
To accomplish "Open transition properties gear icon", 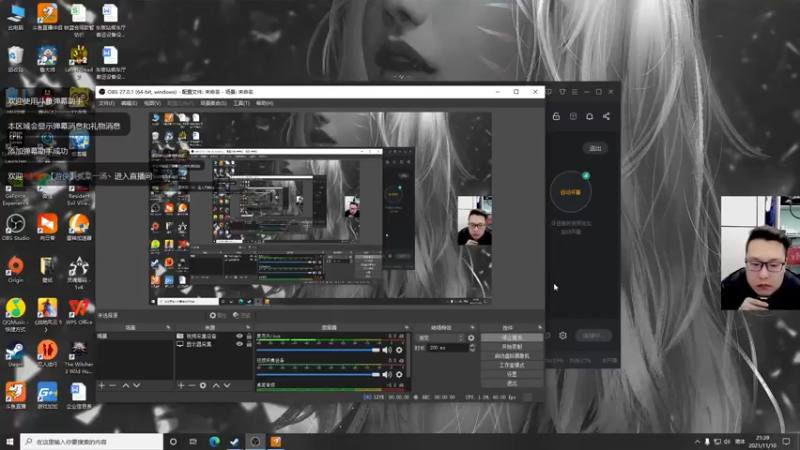I will click(471, 338).
